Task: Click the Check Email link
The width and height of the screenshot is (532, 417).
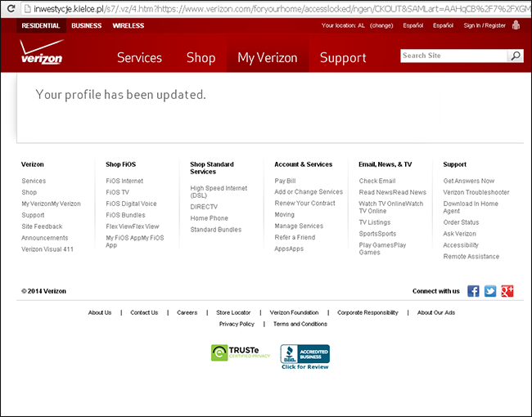Action: pos(377,181)
